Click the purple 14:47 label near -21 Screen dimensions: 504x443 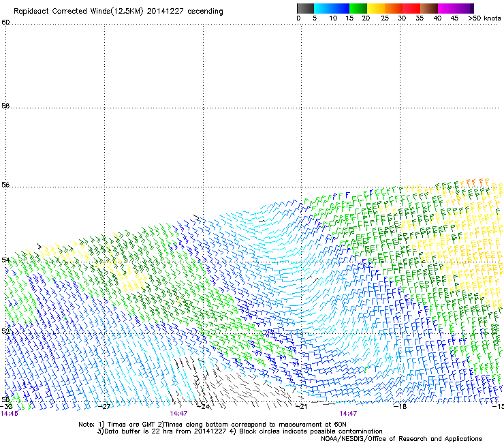tap(348, 414)
